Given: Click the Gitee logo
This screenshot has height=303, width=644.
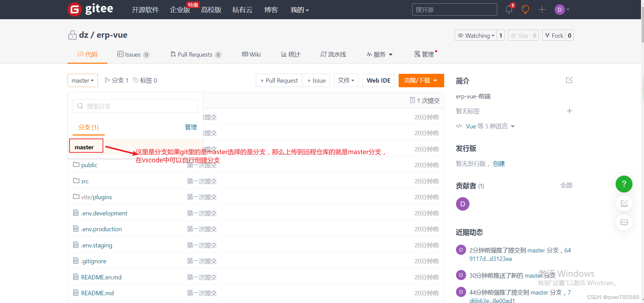Looking at the screenshot, I should 90,9.
